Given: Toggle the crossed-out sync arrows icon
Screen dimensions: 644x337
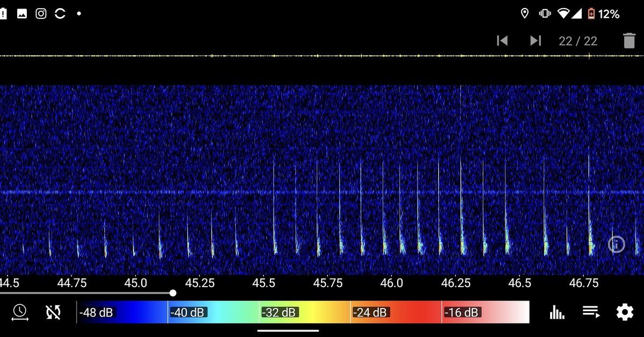Looking at the screenshot, I should click(x=54, y=312).
